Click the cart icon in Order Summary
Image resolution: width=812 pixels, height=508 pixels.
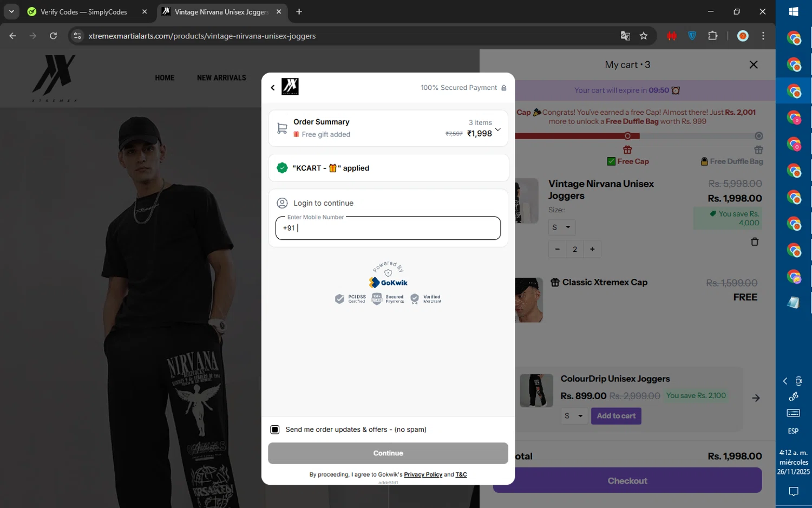click(282, 128)
